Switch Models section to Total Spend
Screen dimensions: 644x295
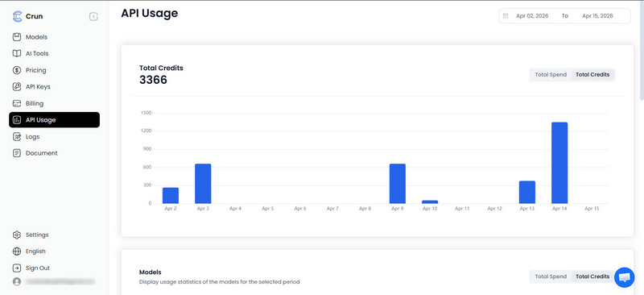tap(551, 276)
